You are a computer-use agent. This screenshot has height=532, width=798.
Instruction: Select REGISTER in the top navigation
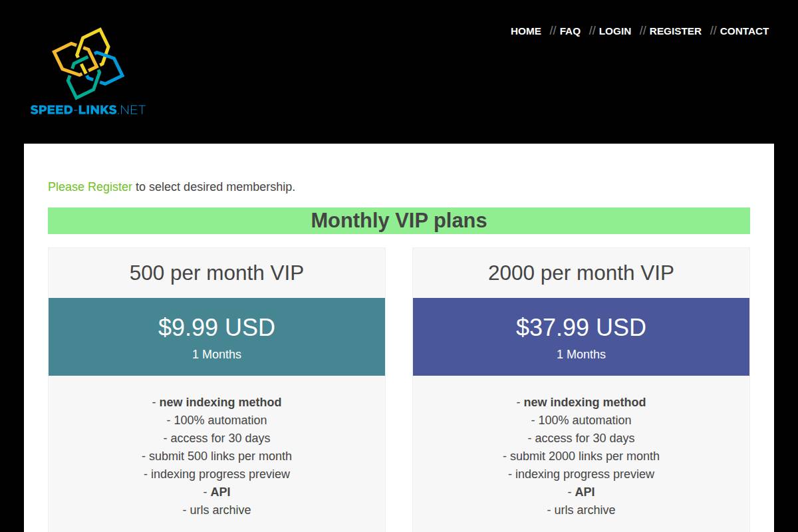tap(675, 31)
